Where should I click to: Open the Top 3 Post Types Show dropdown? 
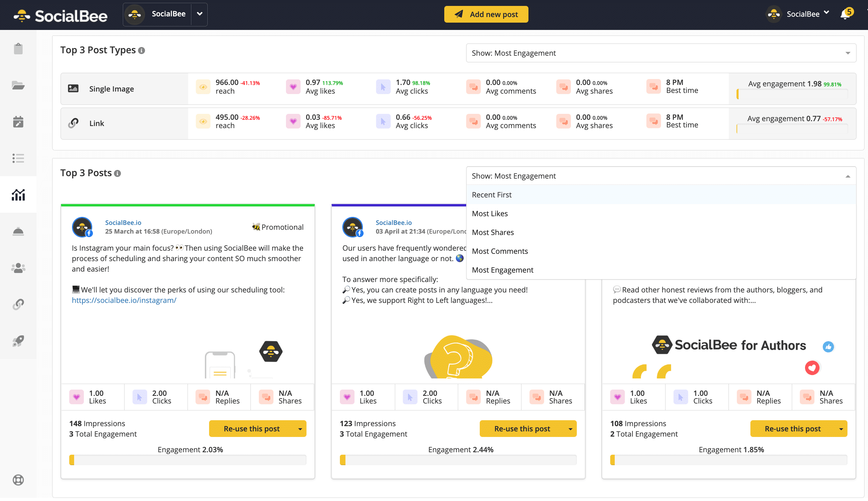coord(661,53)
